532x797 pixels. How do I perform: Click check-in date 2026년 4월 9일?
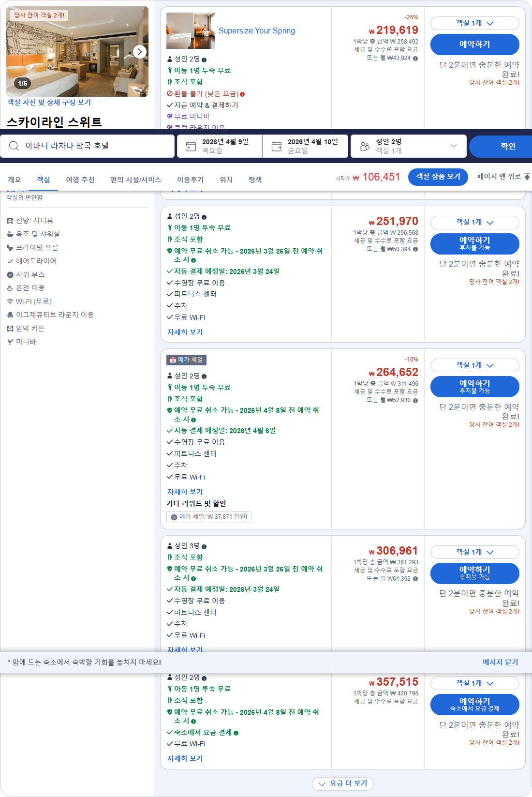220,146
